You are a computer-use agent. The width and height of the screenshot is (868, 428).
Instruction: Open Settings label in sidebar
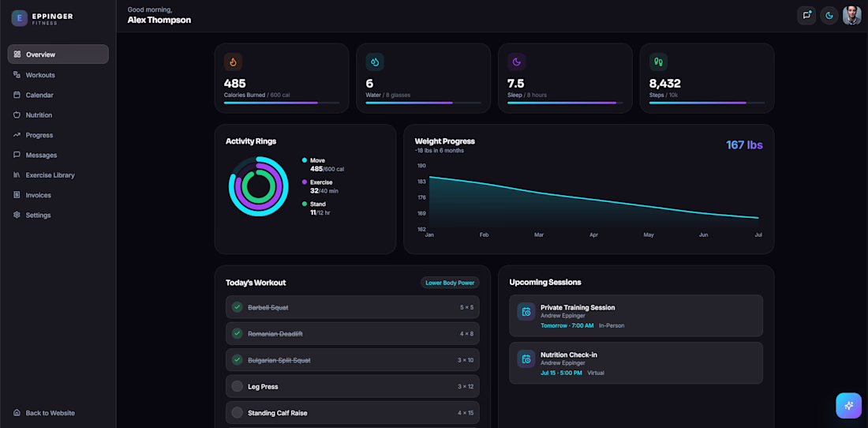tap(38, 215)
